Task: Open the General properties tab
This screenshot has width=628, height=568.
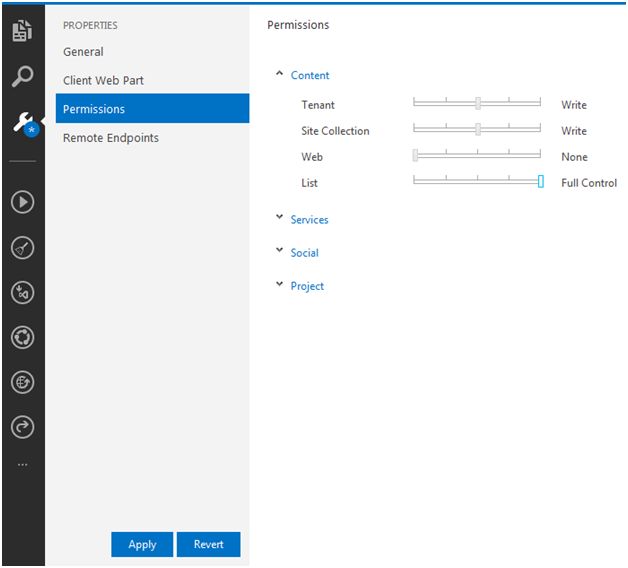Action: point(83,52)
